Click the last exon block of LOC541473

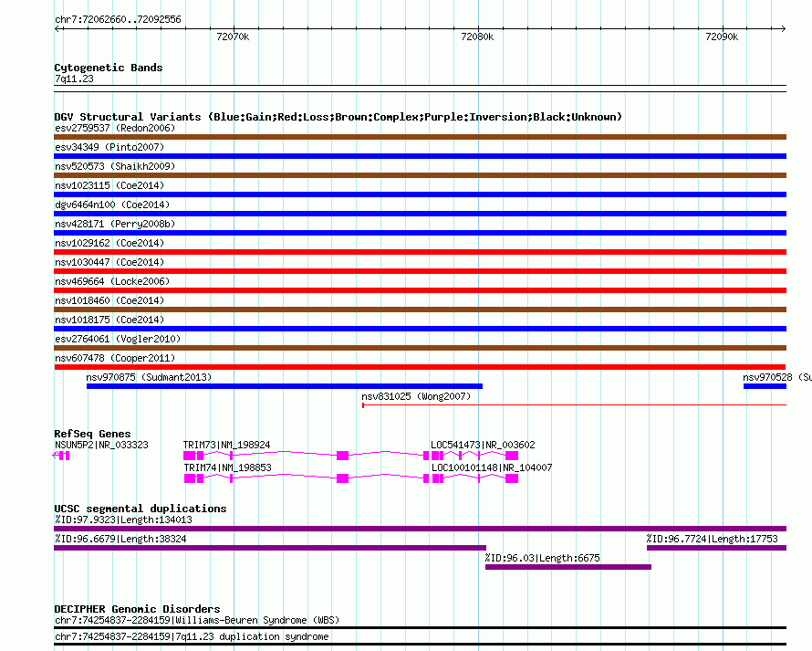512,456
